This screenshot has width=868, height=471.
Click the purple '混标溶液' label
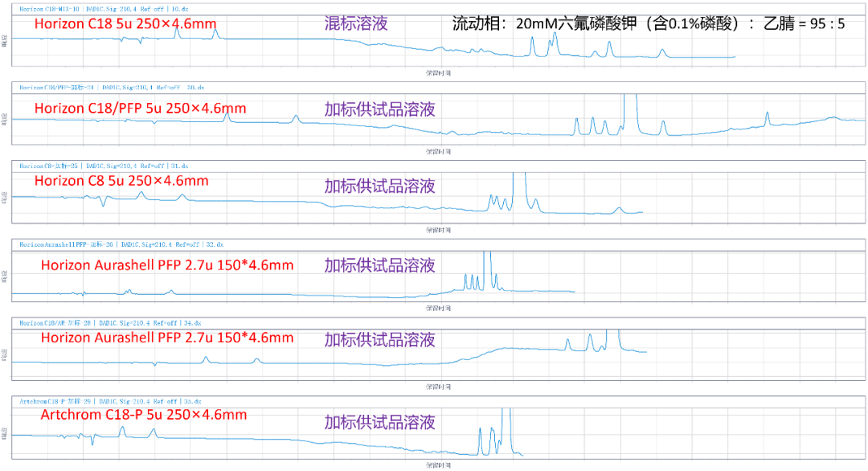point(356,23)
